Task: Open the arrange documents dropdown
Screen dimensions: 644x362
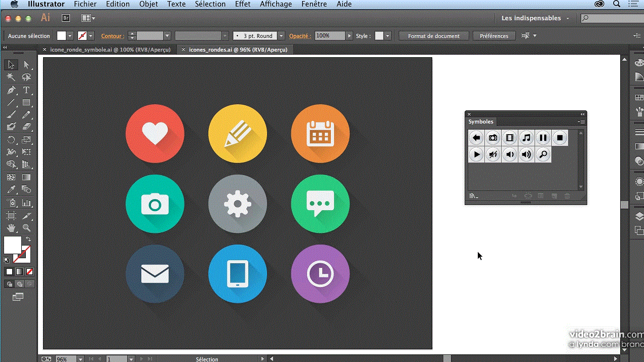Action: pyautogui.click(x=88, y=18)
